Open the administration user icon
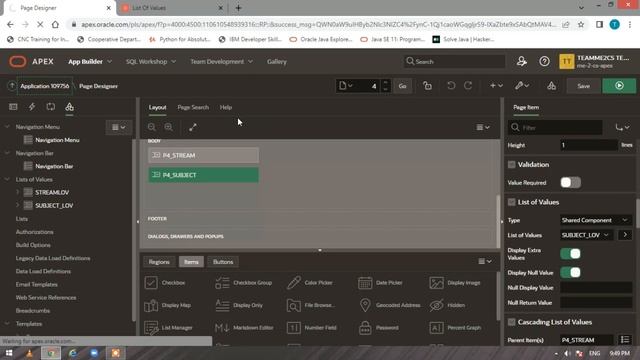 [522, 61]
